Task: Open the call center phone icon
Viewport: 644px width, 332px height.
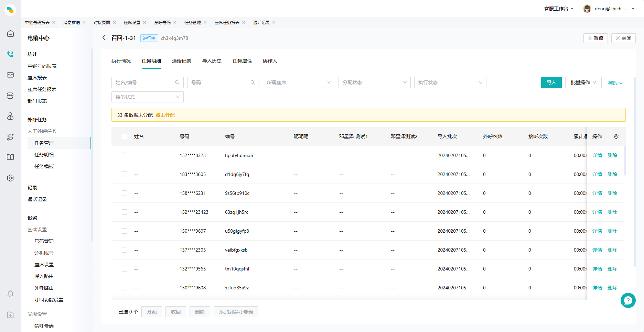Action: coord(10,54)
